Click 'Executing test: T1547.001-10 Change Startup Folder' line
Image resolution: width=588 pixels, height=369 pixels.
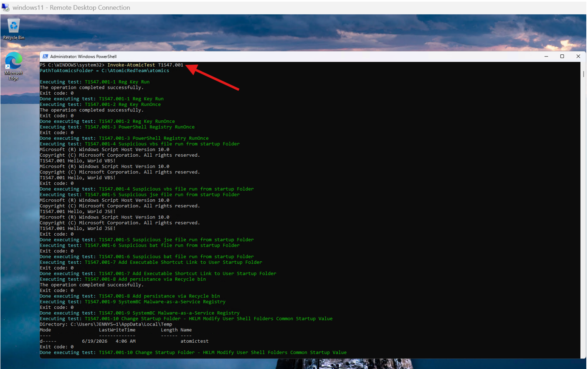point(186,319)
